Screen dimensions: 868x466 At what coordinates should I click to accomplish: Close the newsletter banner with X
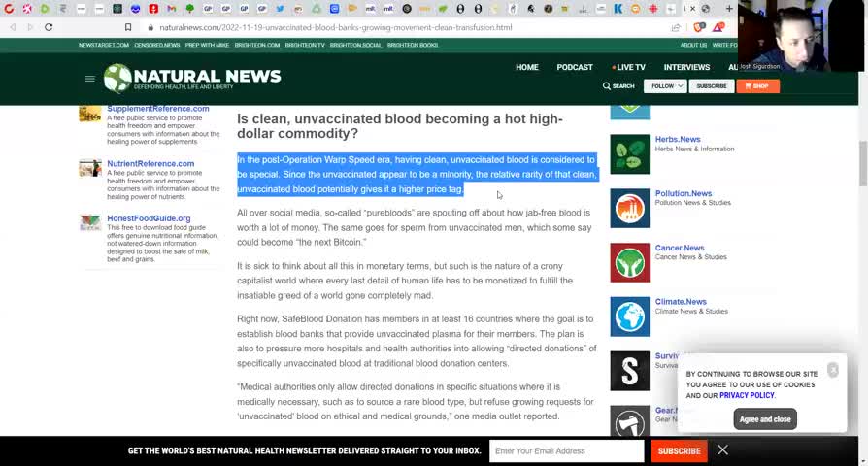[x=722, y=449]
